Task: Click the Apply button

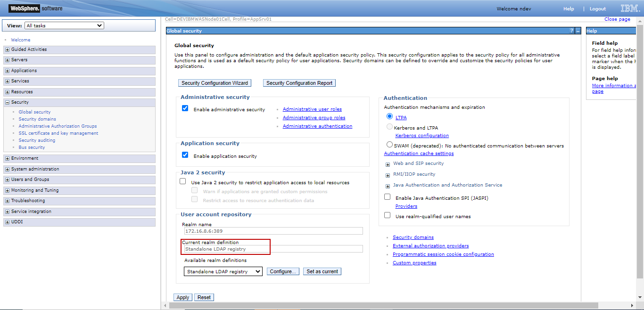Action: tap(183, 297)
